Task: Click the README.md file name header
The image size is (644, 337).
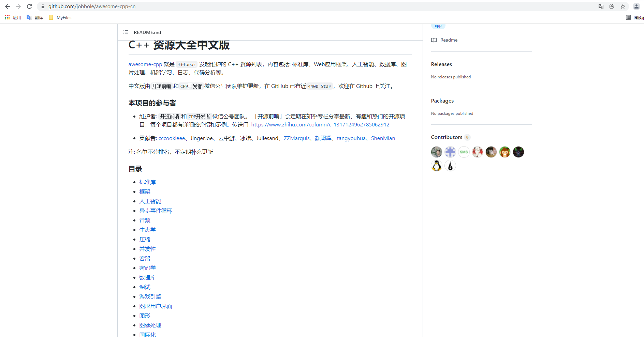Action: (147, 32)
